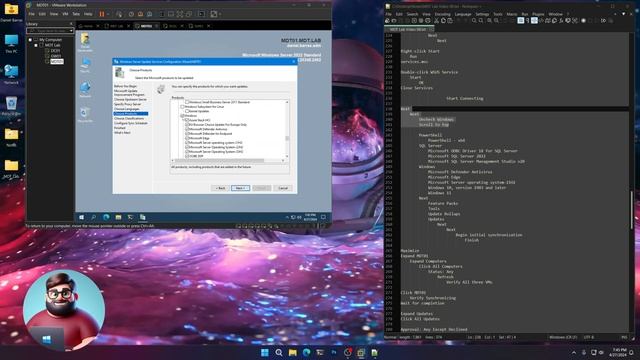Check the Kernel Updates product checkbox
Image resolution: width=640 pixels, height=360 pixels.
click(x=187, y=111)
